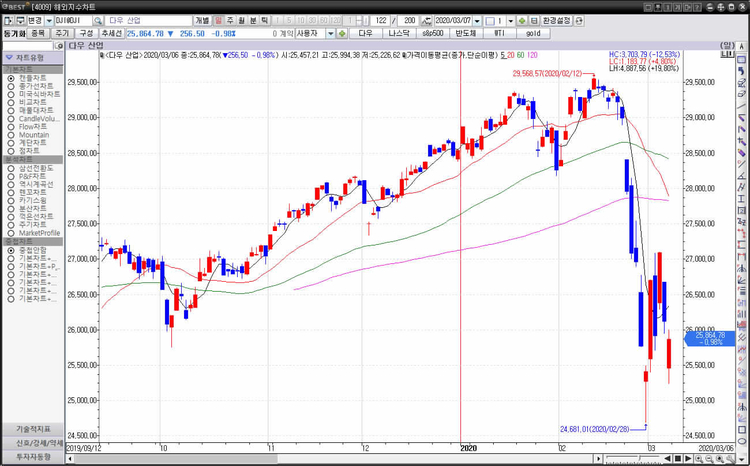Viewport: 750px width, 466px height.
Task: Click the 구성 button
Action: tap(86, 33)
